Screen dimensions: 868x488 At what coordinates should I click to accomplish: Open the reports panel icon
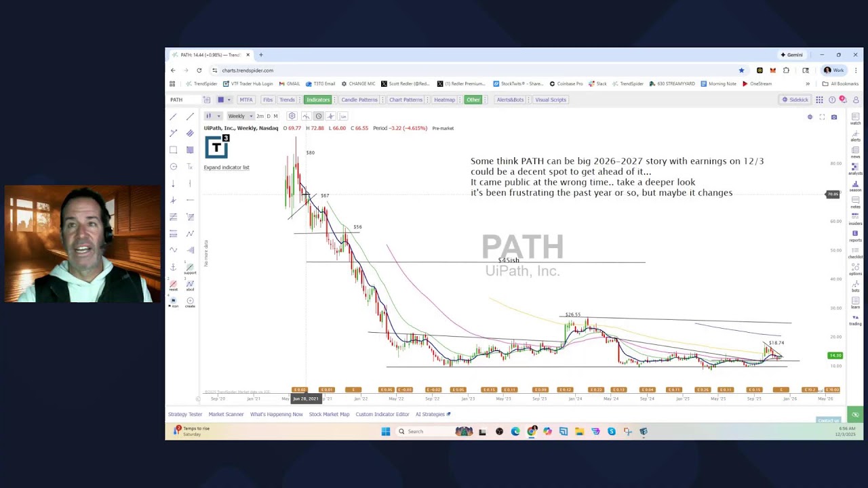(855, 236)
